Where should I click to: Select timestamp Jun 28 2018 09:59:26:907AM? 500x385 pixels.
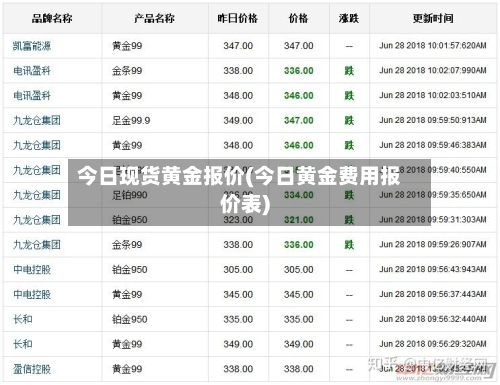pos(433,244)
